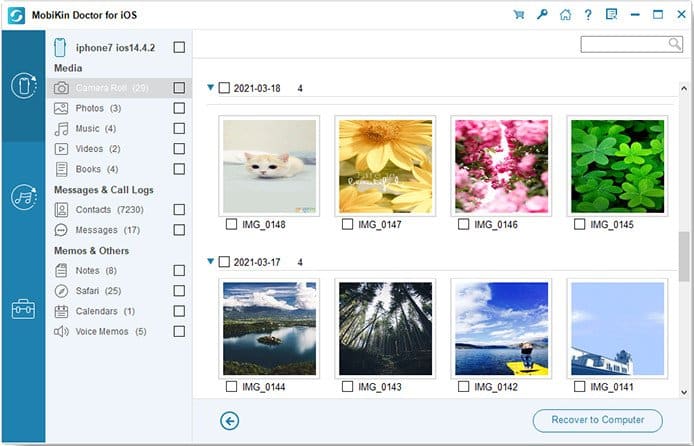Open the shopping cart purchase icon
Viewport: 694px width, 446px height.
tap(518, 15)
